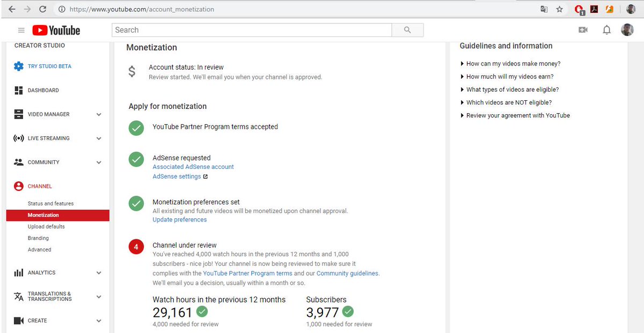Open Branding in the Channel menu

click(38, 238)
